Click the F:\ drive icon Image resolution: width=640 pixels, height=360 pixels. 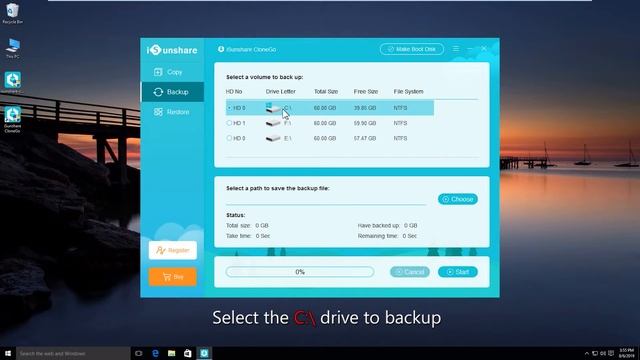coord(273,123)
